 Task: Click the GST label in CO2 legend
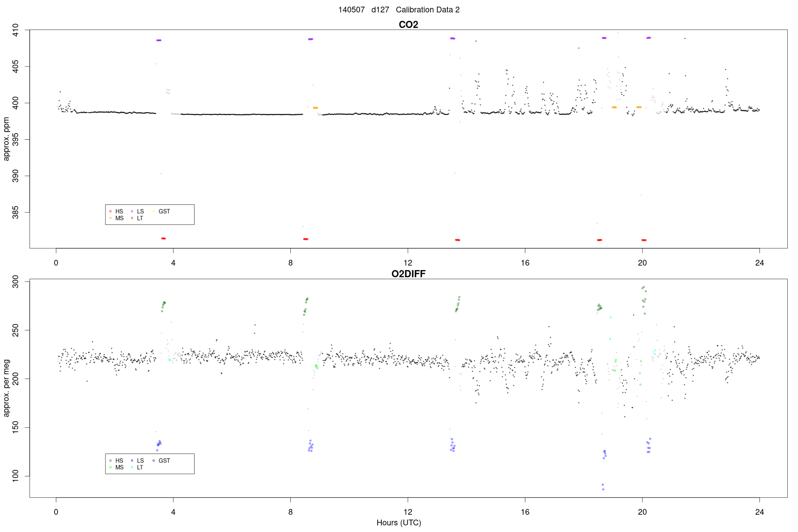[x=164, y=211]
